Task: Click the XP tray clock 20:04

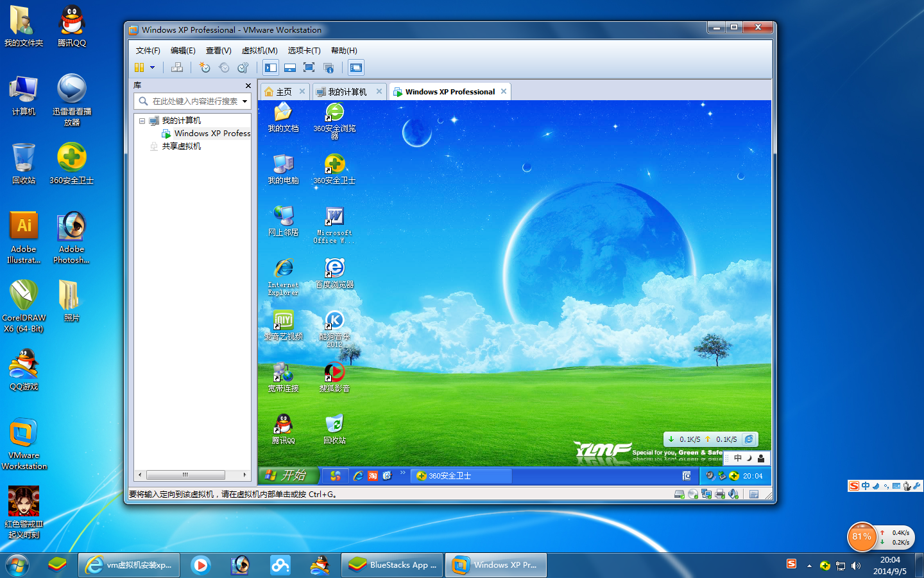Action: point(753,476)
